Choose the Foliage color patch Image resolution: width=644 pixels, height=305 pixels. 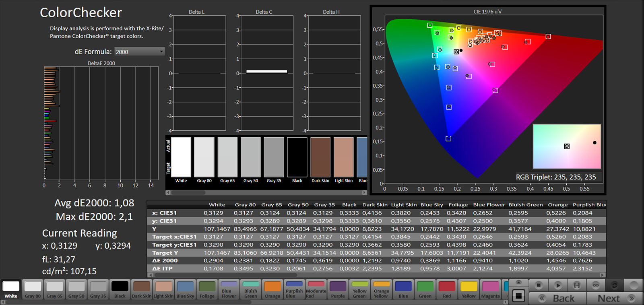(x=207, y=290)
